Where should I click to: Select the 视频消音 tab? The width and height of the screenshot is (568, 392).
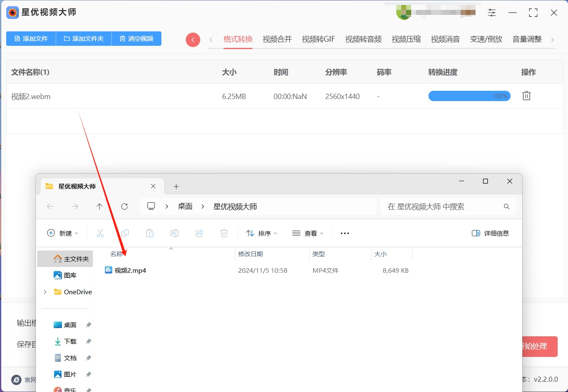[445, 39]
